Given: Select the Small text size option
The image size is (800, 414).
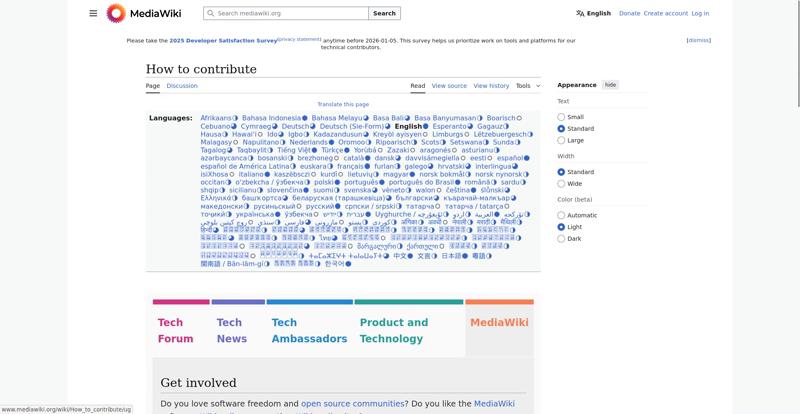Looking at the screenshot, I should (x=562, y=117).
